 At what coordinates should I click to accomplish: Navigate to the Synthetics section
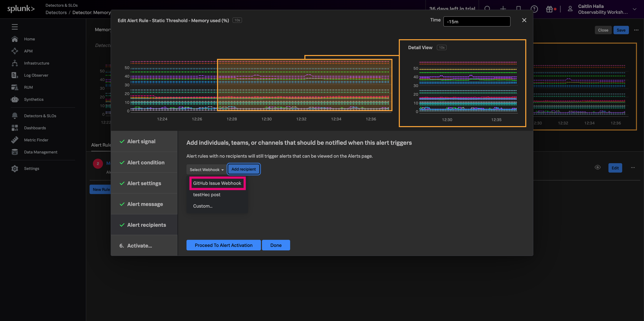pos(34,99)
